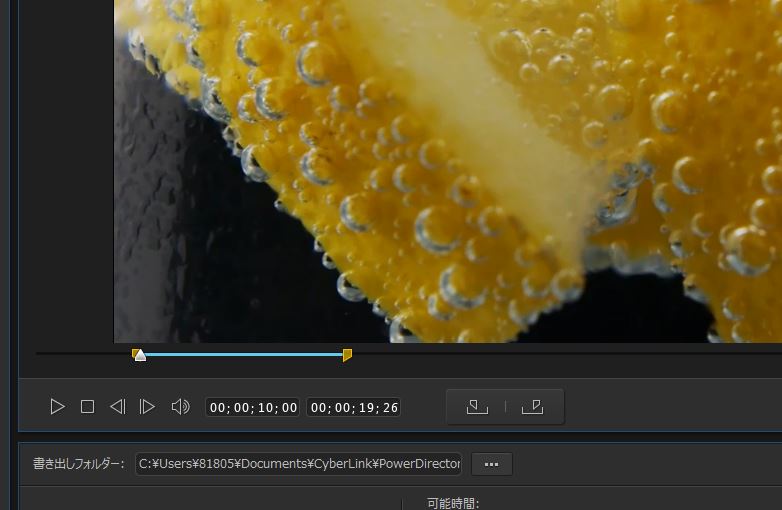Set mark-in position icon

477,407
